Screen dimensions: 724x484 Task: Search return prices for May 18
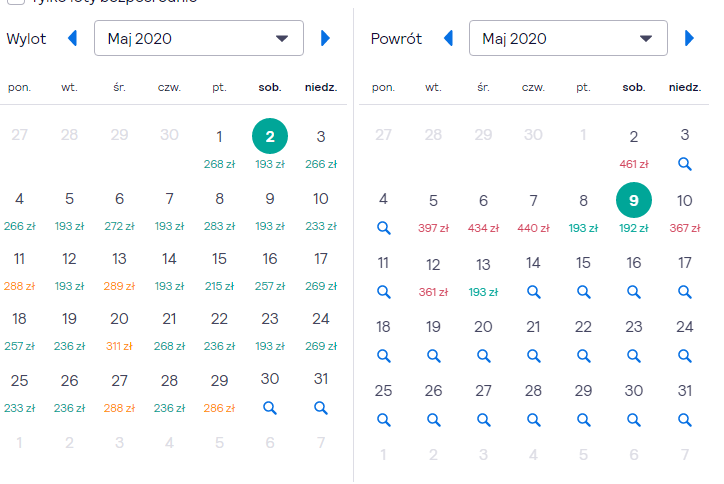click(x=384, y=356)
